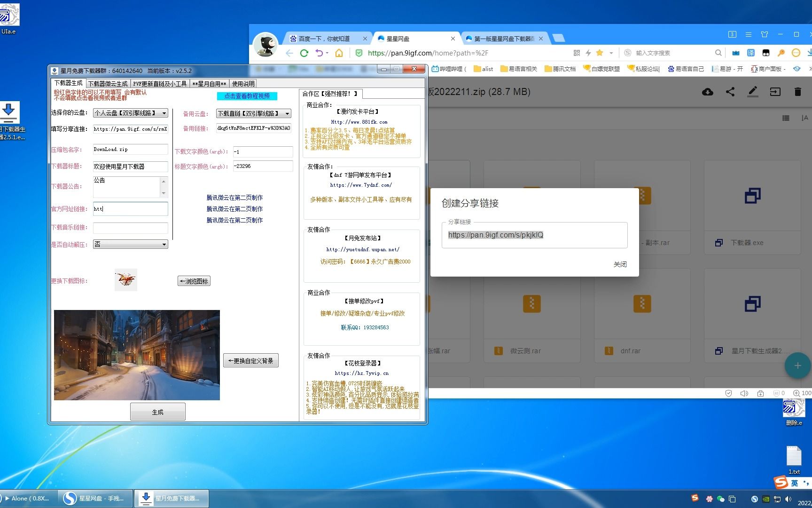Screen dimensions: 812x508
Task: Switch to 下载器生成 tab
Action: [69, 83]
